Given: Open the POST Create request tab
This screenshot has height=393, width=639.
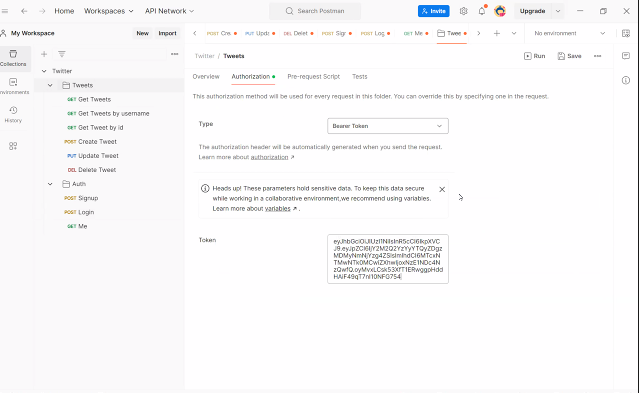Looking at the screenshot, I should (222, 33).
